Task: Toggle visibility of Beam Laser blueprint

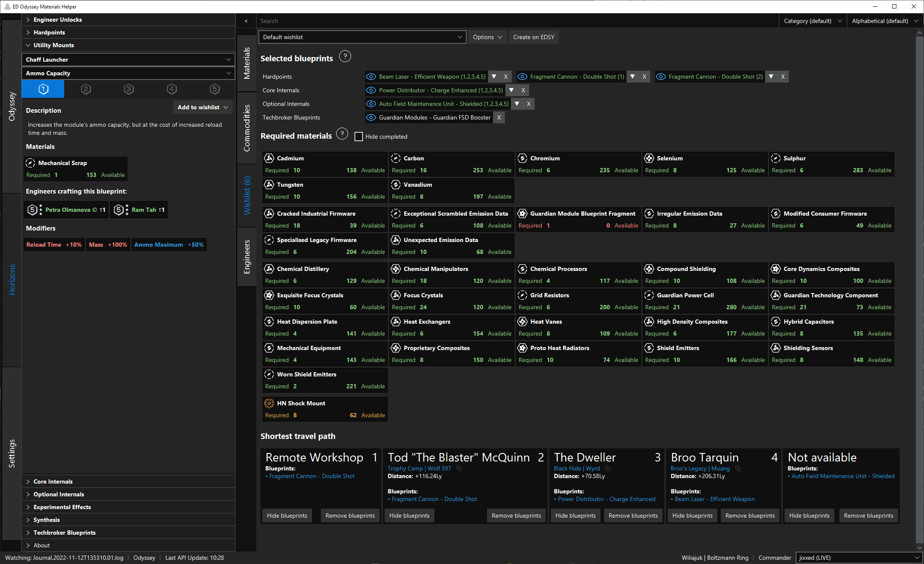Action: click(371, 77)
